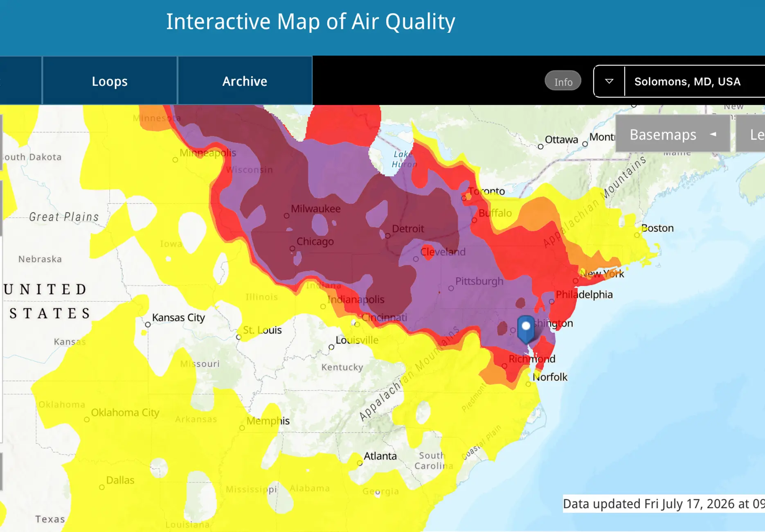This screenshot has height=532, width=765.
Task: Open the Basemaps button
Action: coord(673,134)
